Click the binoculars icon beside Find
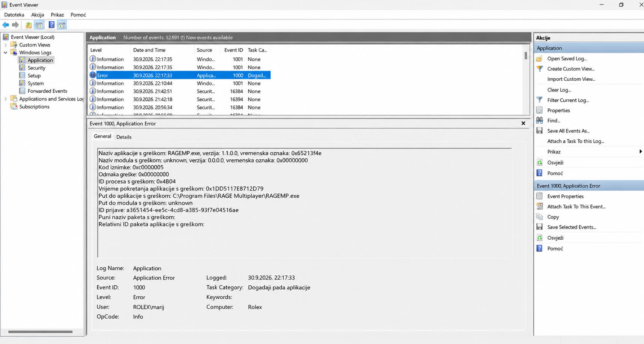 tap(540, 120)
